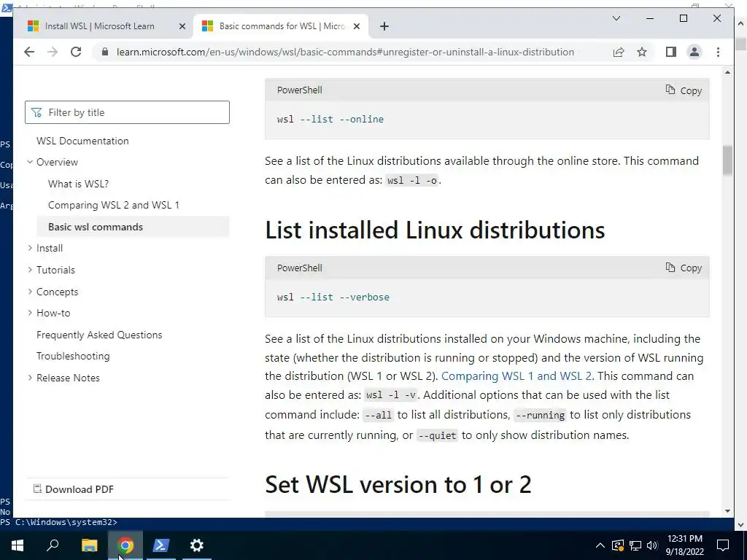Open Frequently Asked Questions

[x=99, y=335]
